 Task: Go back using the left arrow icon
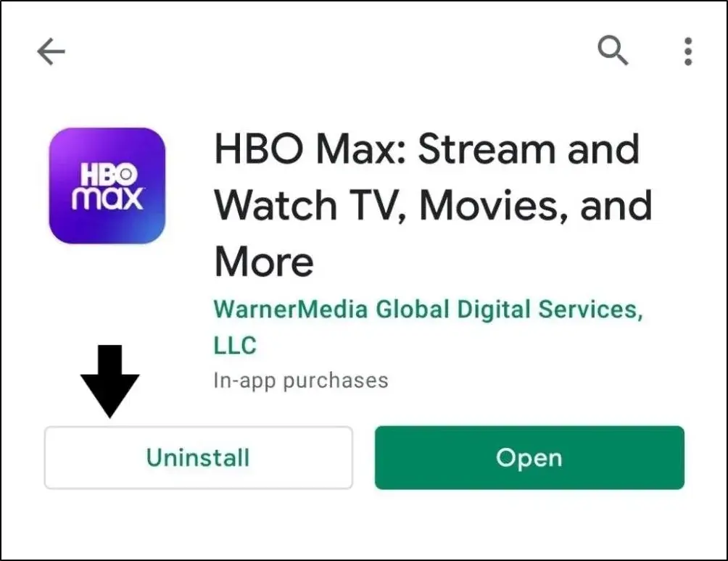click(51, 51)
